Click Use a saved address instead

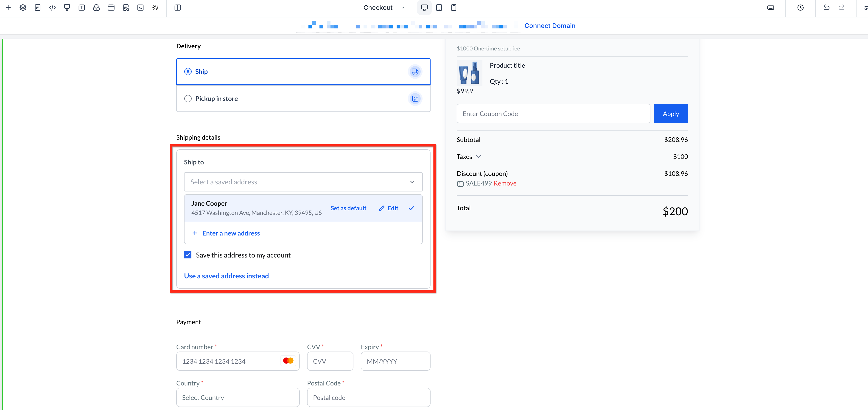coord(227,276)
